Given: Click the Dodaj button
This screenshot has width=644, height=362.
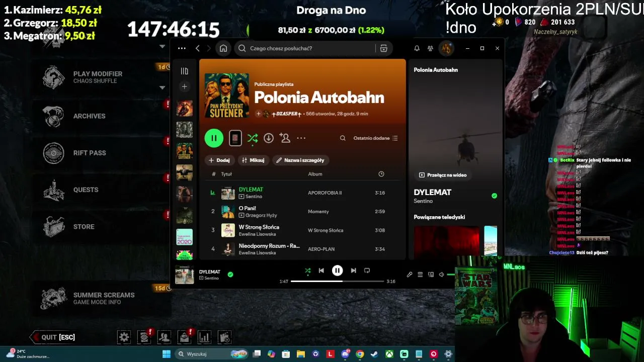Looking at the screenshot, I should (219, 160).
